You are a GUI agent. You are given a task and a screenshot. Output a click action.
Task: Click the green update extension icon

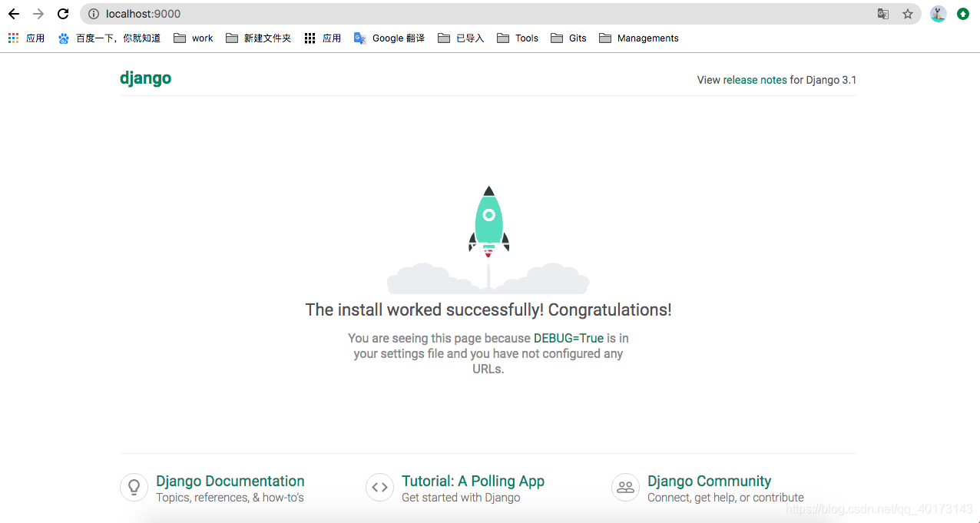[963, 14]
